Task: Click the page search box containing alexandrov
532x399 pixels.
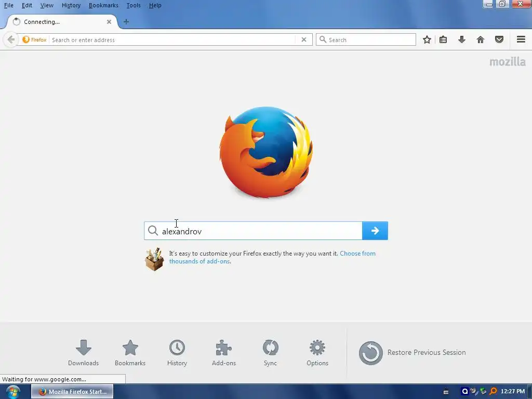Action: click(x=253, y=231)
